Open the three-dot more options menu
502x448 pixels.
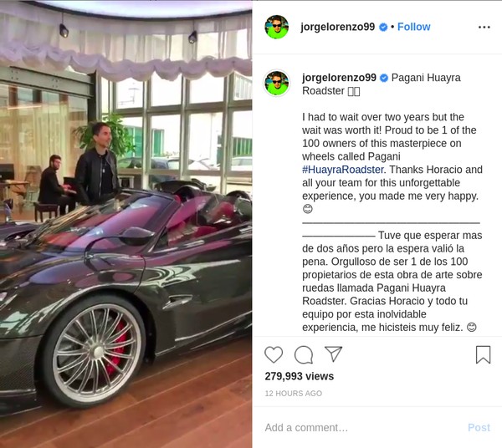(484, 28)
